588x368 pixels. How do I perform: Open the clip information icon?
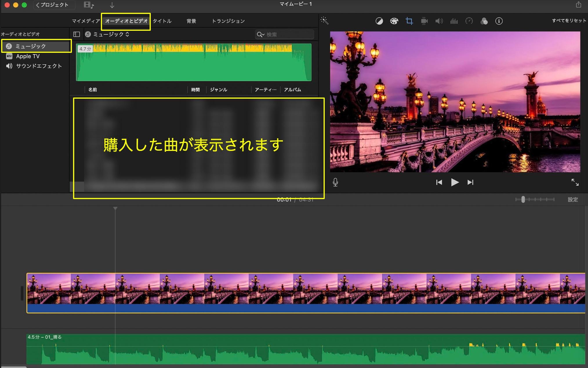[499, 21]
